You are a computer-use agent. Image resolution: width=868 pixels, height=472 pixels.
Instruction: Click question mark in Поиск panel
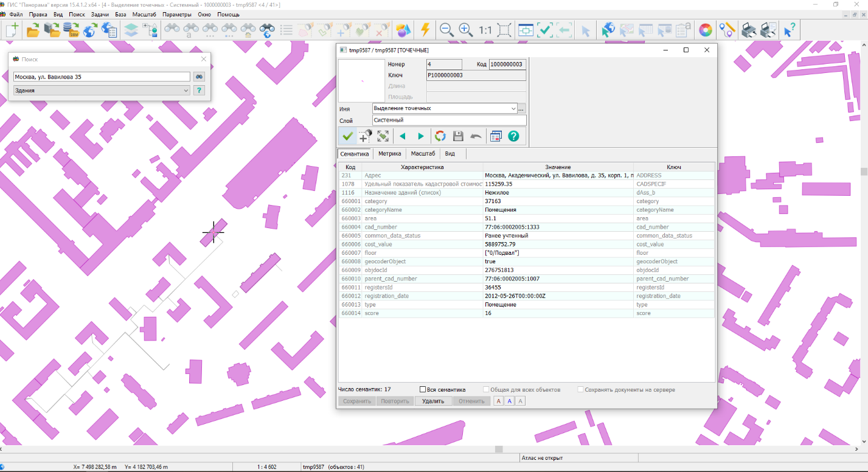[199, 90]
